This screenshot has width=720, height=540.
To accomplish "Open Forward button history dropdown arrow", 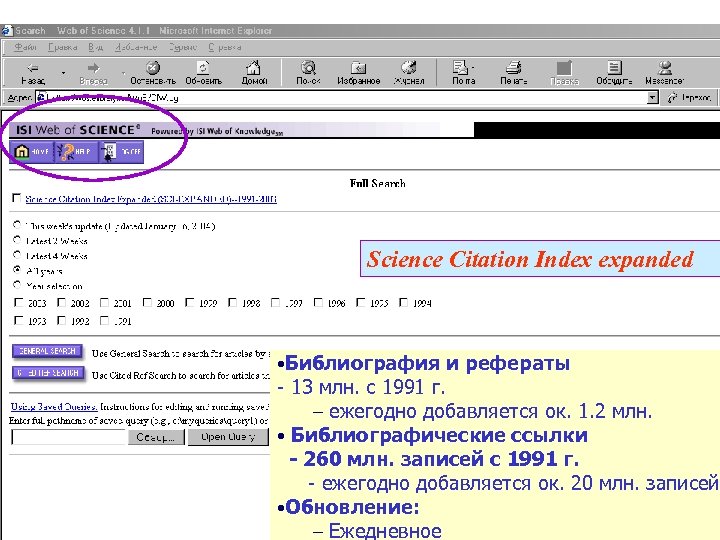I will 123,73.
